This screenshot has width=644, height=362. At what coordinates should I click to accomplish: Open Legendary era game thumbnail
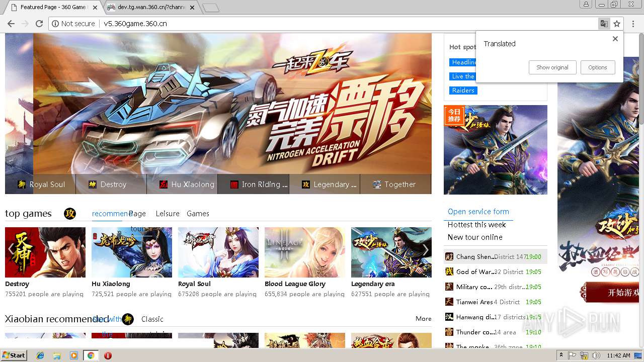point(391,252)
